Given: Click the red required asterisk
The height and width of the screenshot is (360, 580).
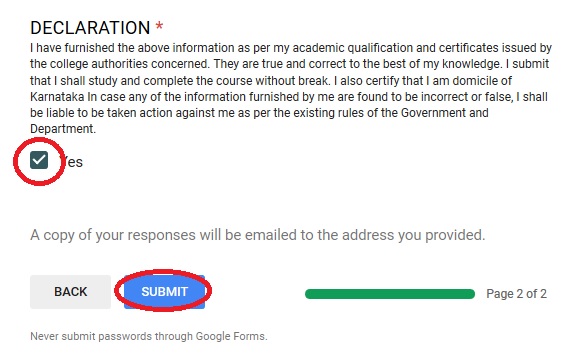Looking at the screenshot, I should [159, 26].
